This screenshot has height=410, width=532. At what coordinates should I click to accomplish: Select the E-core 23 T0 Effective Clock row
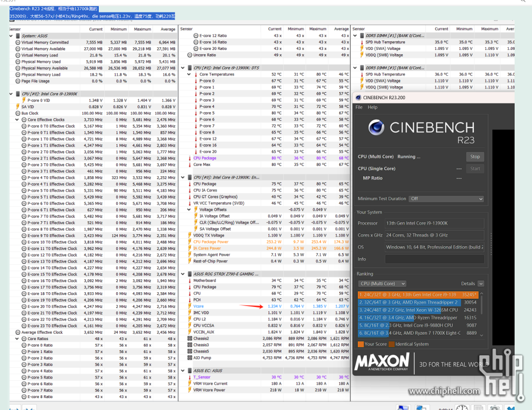[x=93, y=326]
